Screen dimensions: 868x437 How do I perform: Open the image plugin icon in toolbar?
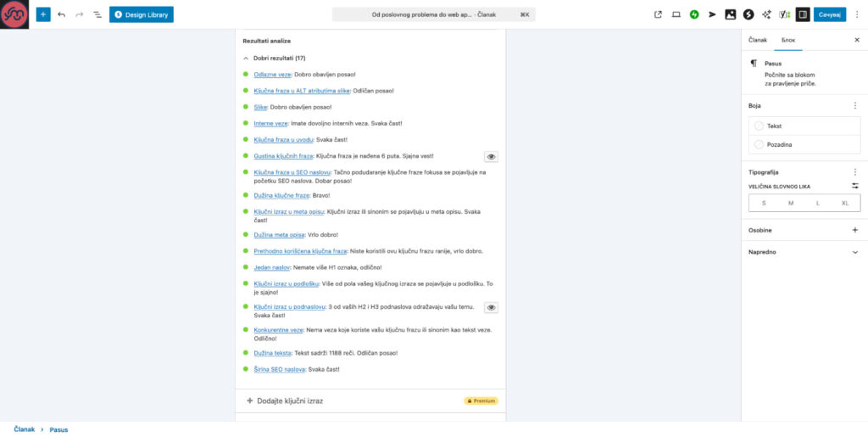click(x=731, y=15)
